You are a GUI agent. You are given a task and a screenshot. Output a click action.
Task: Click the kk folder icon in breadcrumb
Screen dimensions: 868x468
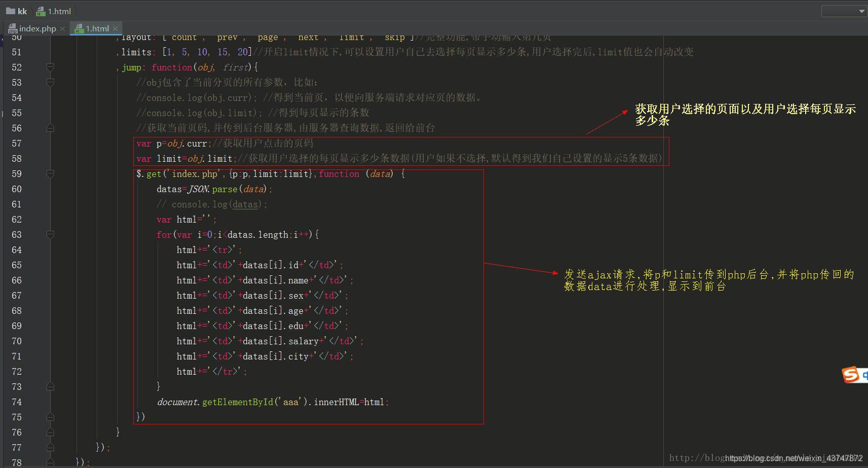(x=10, y=11)
